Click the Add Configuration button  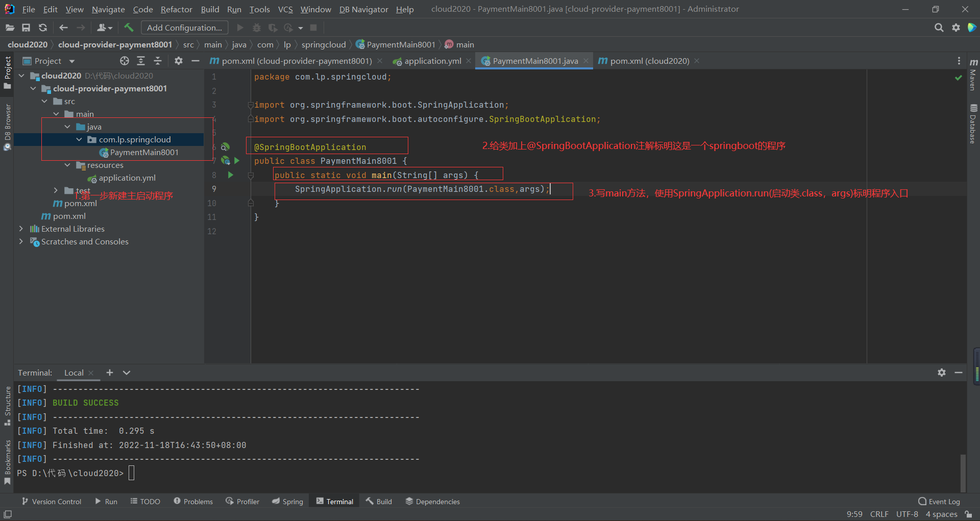[184, 28]
